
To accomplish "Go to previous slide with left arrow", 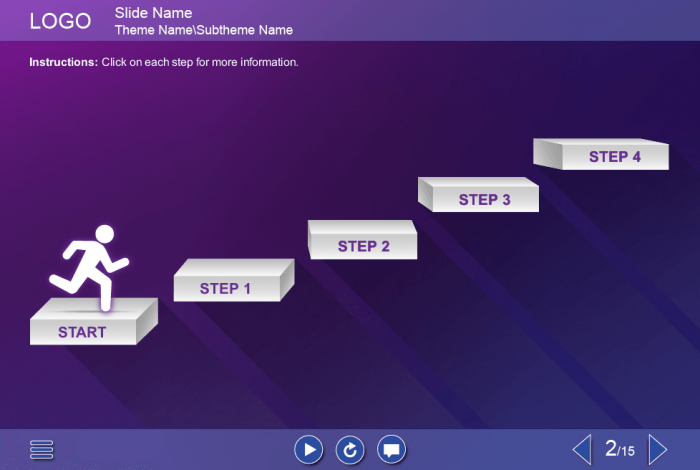I will pyautogui.click(x=581, y=449).
